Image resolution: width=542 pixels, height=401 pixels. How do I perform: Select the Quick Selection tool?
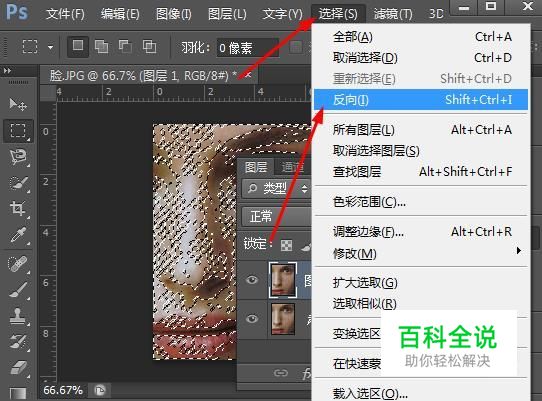(18, 183)
